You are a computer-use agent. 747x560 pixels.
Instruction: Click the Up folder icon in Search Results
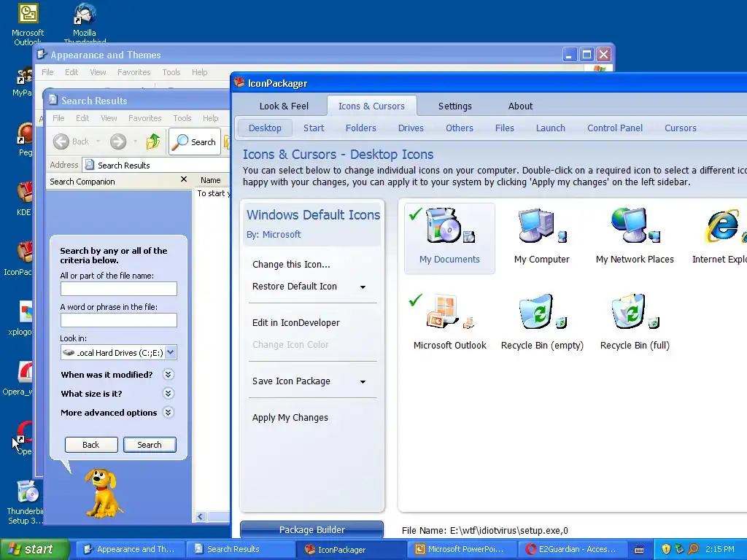tap(153, 141)
